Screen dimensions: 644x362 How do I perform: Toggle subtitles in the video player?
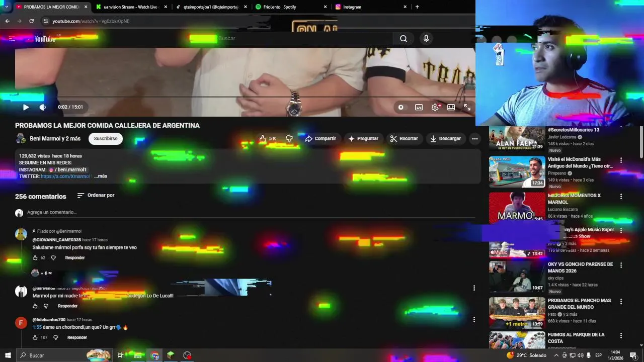[x=419, y=107]
